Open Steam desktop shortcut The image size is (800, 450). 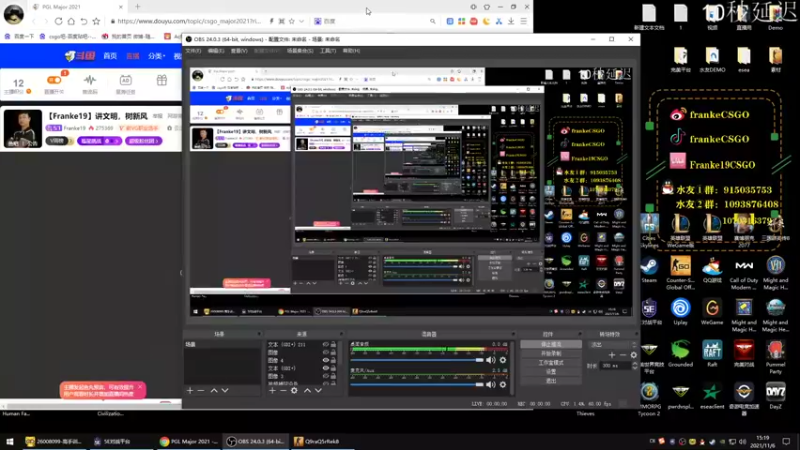coord(649,269)
